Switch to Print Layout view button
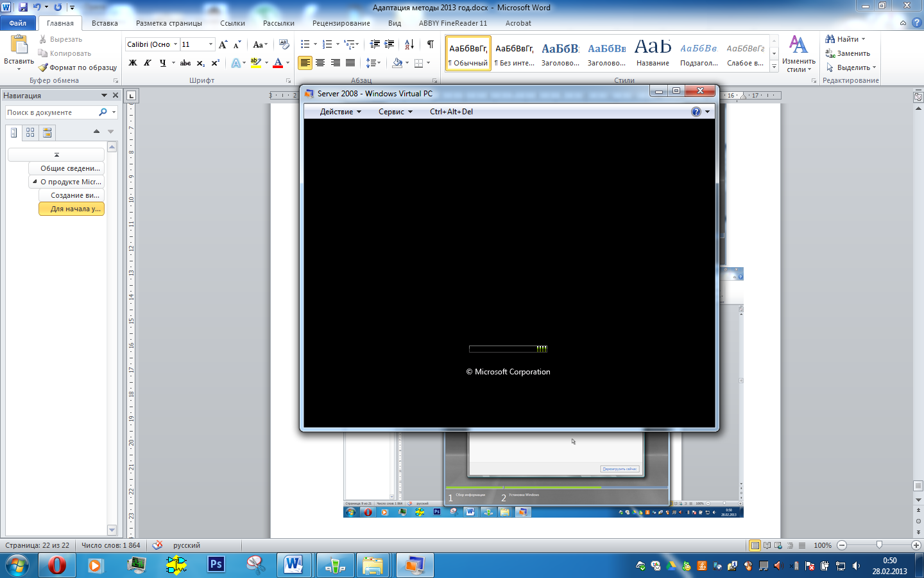Image resolution: width=924 pixels, height=578 pixels. (x=755, y=545)
